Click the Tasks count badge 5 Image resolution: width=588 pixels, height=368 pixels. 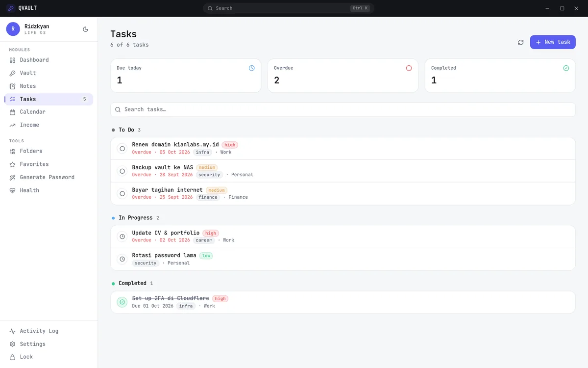(84, 99)
